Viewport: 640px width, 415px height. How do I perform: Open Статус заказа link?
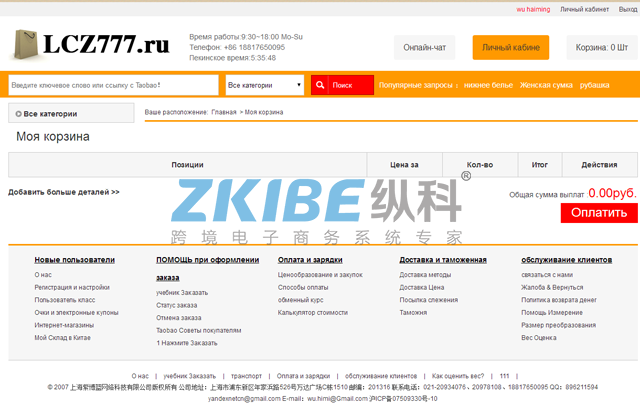pos(177,305)
